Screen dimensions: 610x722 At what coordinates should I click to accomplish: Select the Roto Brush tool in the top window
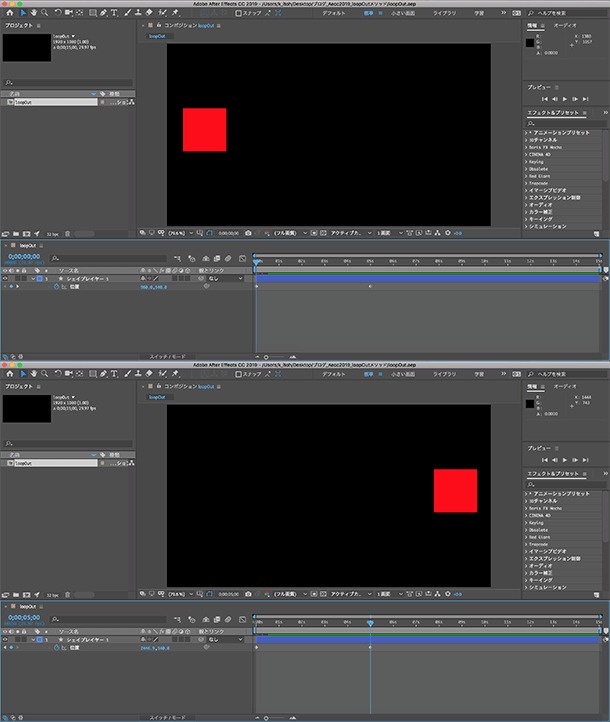(x=163, y=13)
